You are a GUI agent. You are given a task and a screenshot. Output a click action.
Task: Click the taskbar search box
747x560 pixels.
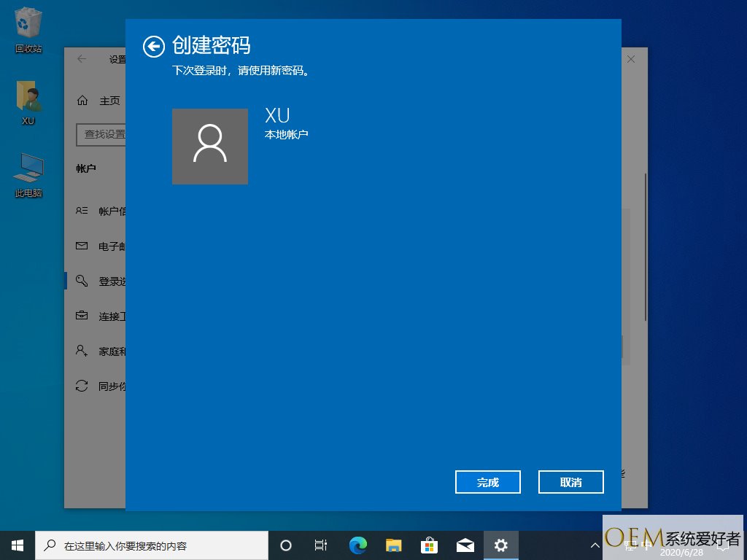point(152,545)
